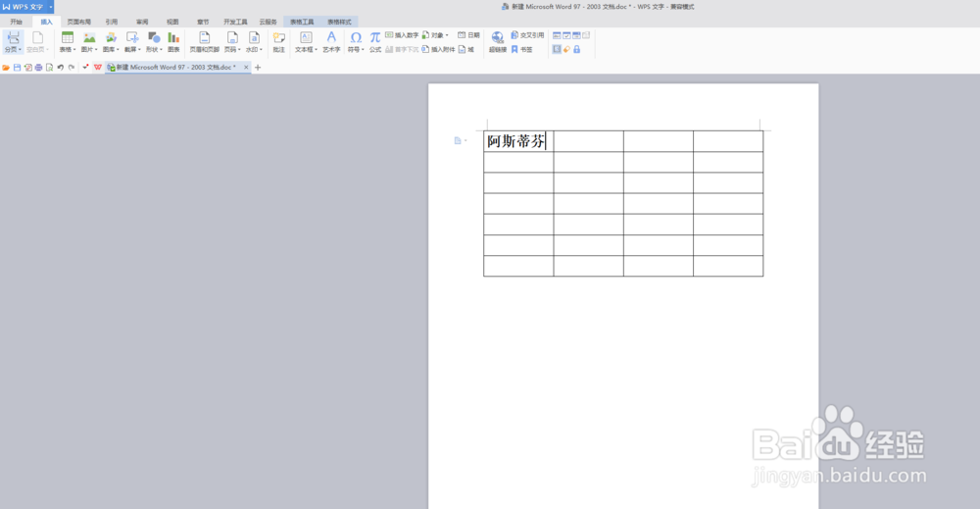This screenshot has height=509, width=980.
Task: Click the orange eraser icon in ribbon
Action: [566, 49]
